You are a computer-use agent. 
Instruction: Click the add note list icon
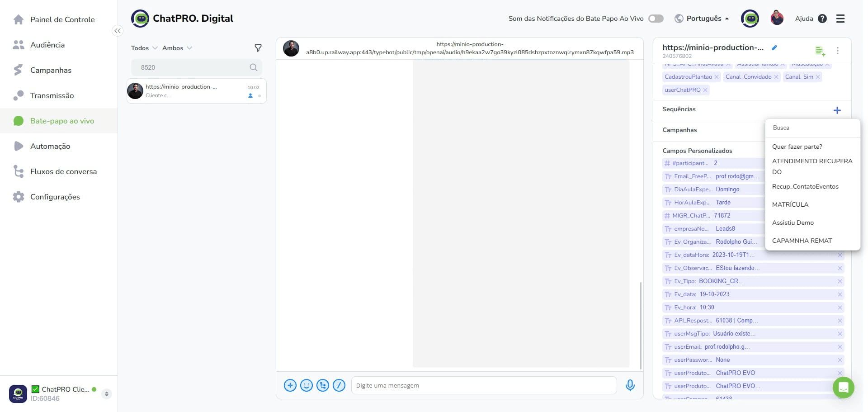(x=820, y=51)
